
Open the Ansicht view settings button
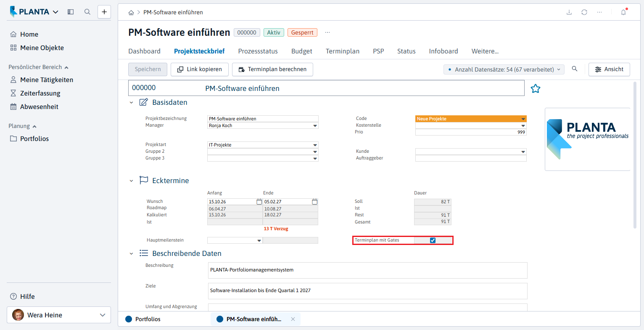coord(609,69)
